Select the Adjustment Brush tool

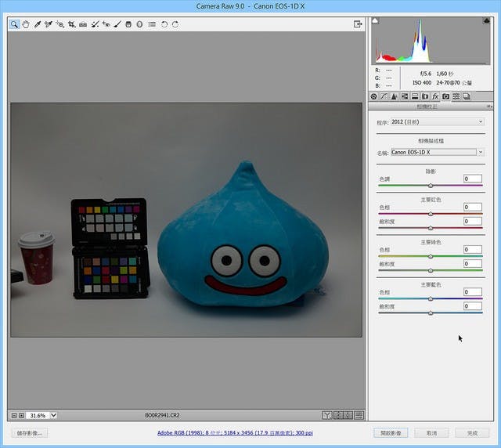tap(117, 24)
